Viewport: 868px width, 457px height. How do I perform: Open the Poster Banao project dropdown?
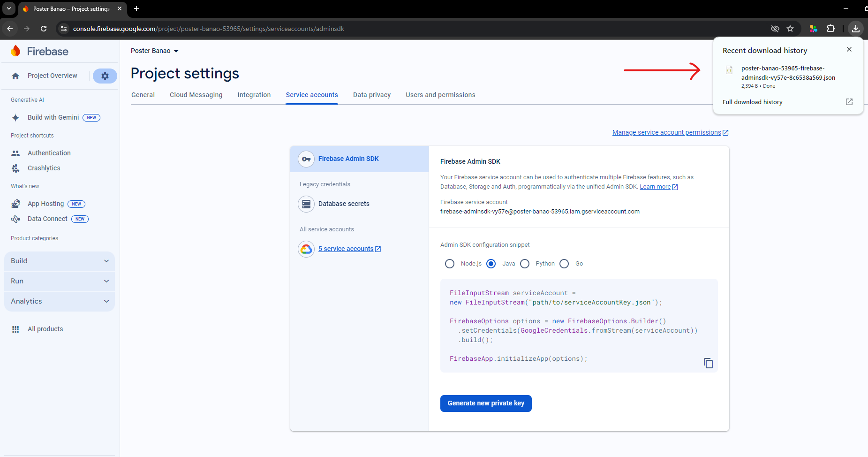(x=154, y=51)
